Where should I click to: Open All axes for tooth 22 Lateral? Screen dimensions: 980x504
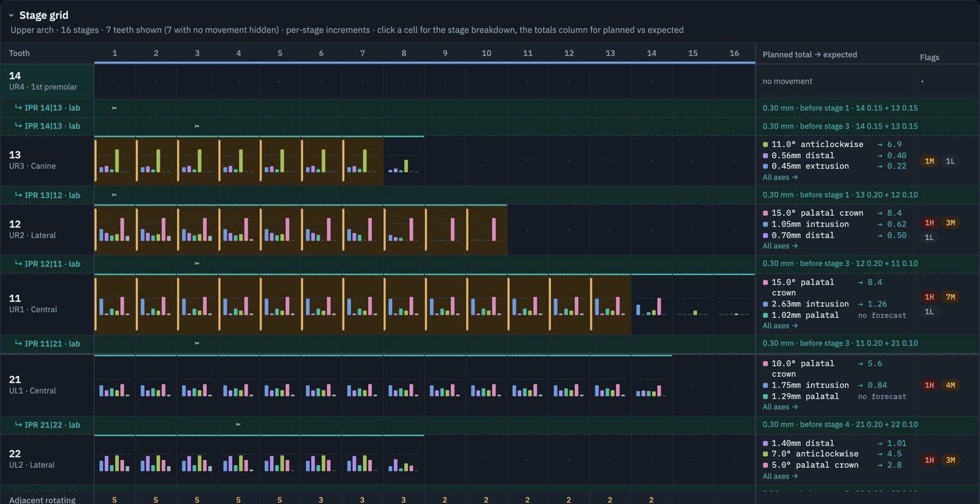point(780,476)
